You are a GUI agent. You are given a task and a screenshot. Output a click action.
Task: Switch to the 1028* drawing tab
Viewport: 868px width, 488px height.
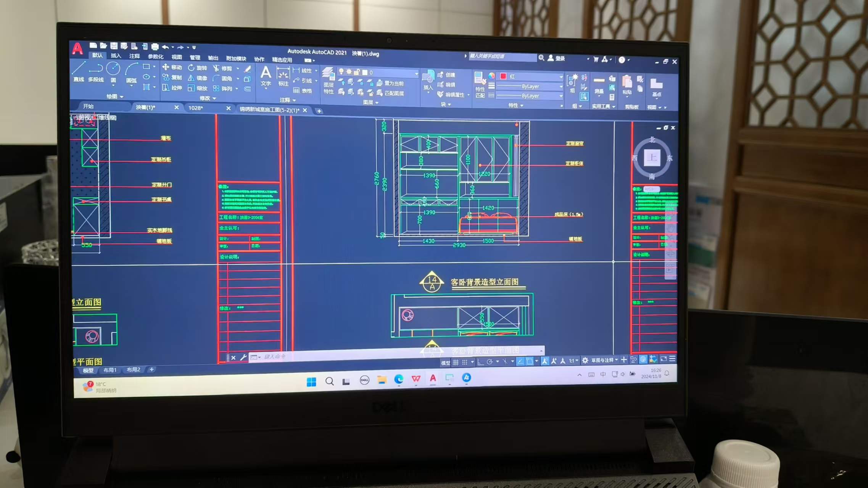click(x=196, y=108)
